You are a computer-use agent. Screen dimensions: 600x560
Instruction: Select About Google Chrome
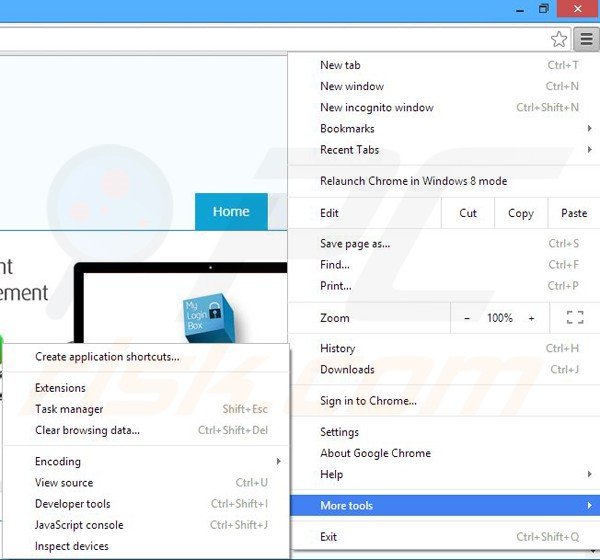pyautogui.click(x=444, y=453)
